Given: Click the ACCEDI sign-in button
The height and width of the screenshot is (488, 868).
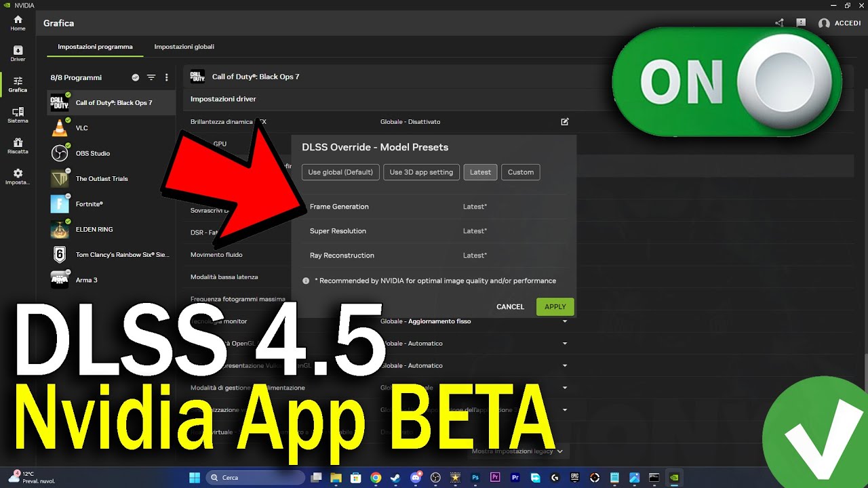Looking at the screenshot, I should 840,23.
